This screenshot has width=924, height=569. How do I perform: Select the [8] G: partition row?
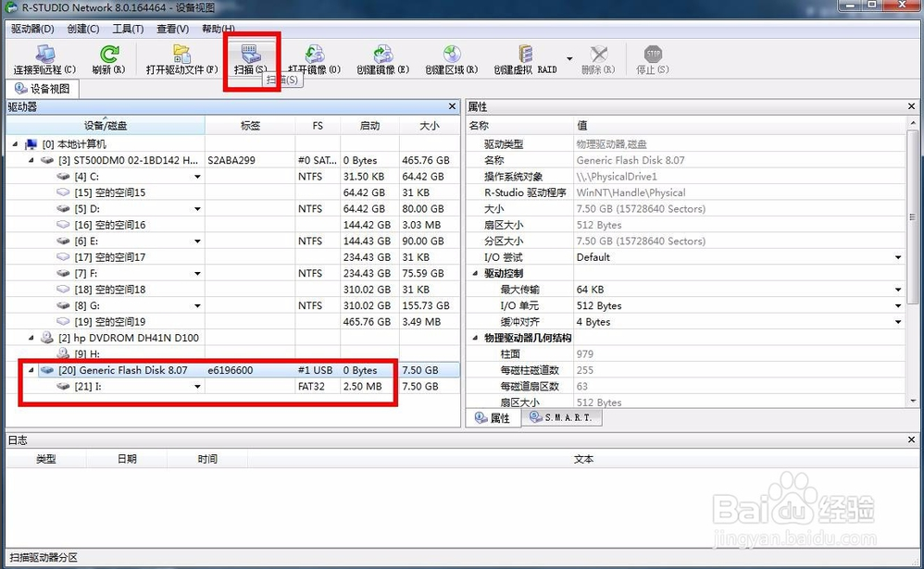[x=232, y=305]
